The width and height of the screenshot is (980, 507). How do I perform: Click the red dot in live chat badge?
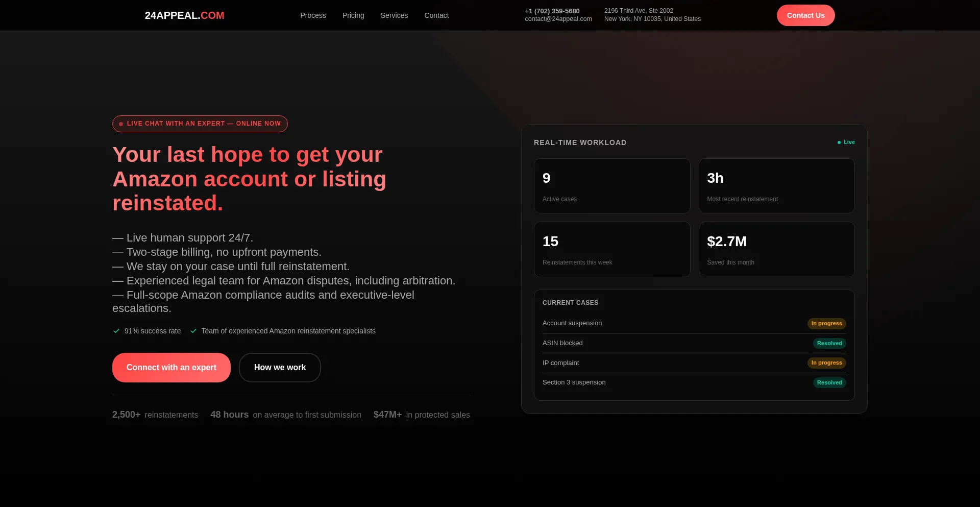pyautogui.click(x=121, y=124)
